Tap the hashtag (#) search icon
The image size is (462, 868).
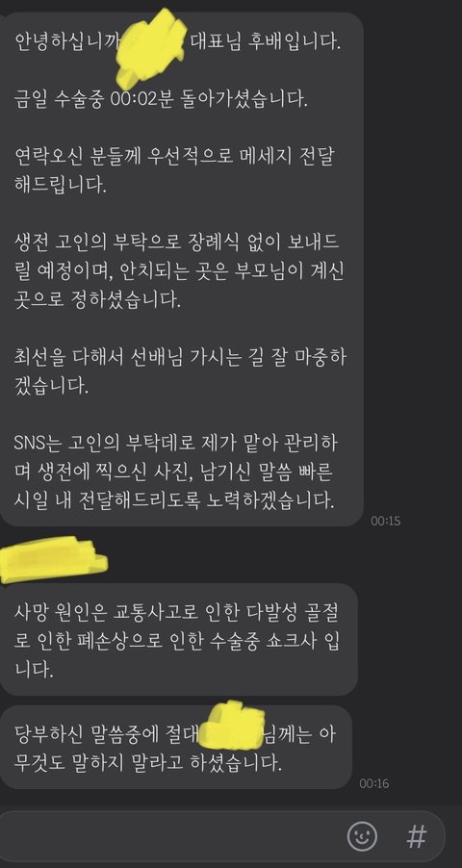point(416,836)
